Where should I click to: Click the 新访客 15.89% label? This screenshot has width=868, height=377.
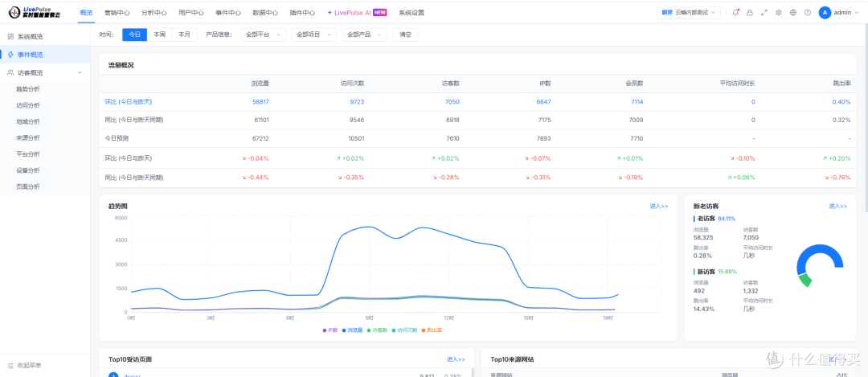[x=717, y=272]
